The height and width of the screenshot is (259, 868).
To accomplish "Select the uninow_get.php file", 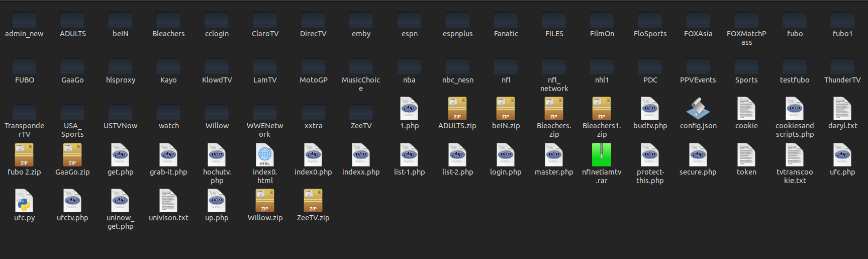I will click(x=121, y=201).
